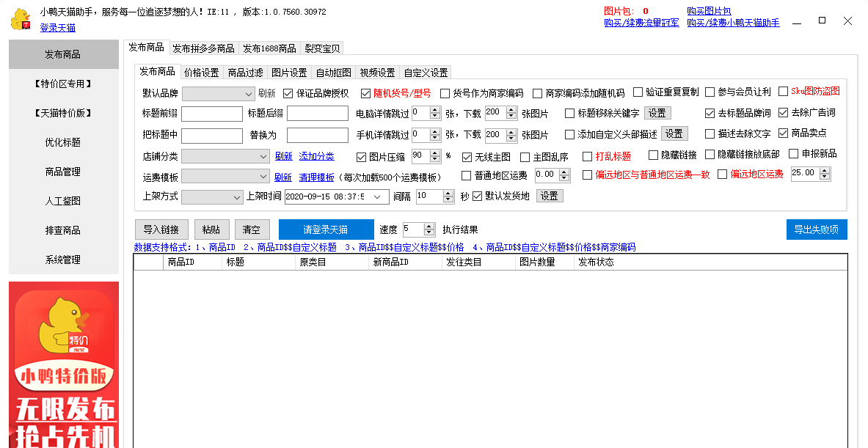Select 排查商品 in sidebar
Screen dimensions: 868x448
coord(64,230)
